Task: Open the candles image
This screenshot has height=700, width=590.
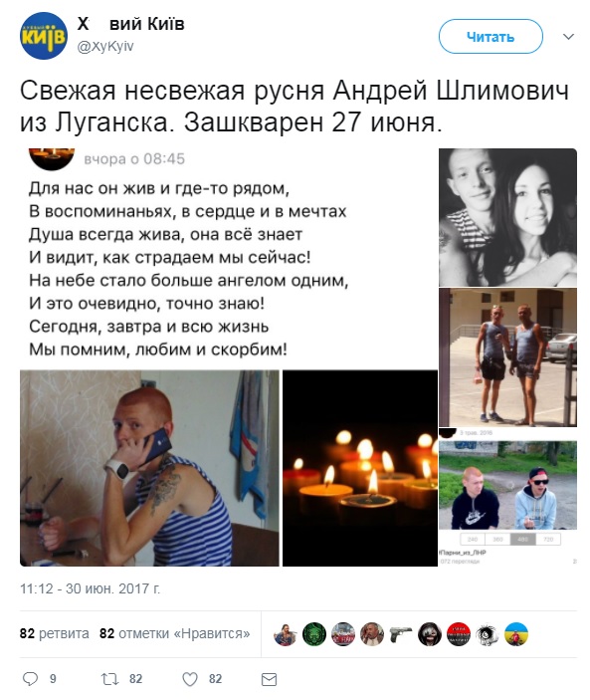Action: pyautogui.click(x=360, y=468)
